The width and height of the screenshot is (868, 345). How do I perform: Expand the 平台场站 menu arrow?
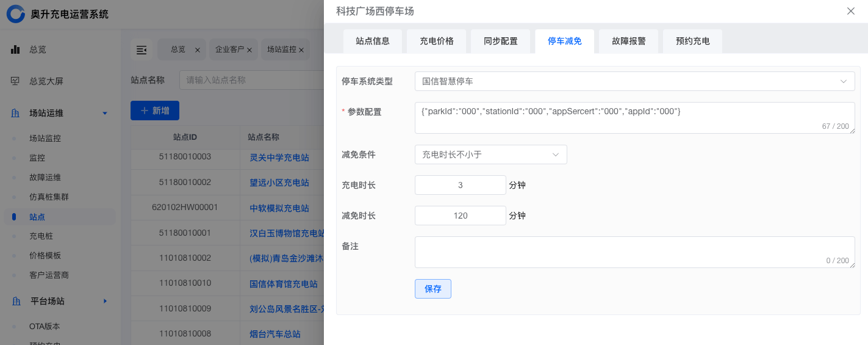pos(105,301)
